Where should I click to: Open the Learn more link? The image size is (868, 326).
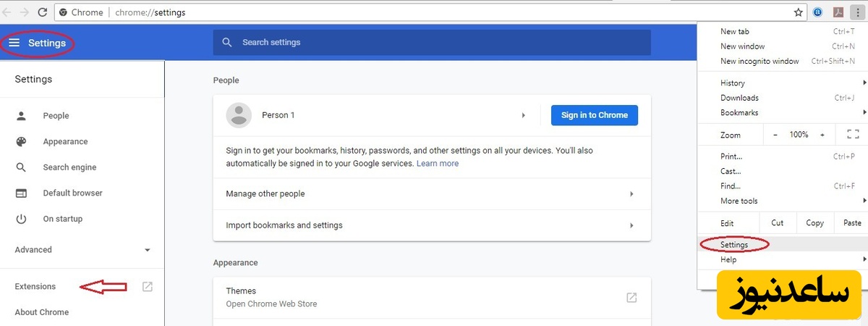point(437,164)
